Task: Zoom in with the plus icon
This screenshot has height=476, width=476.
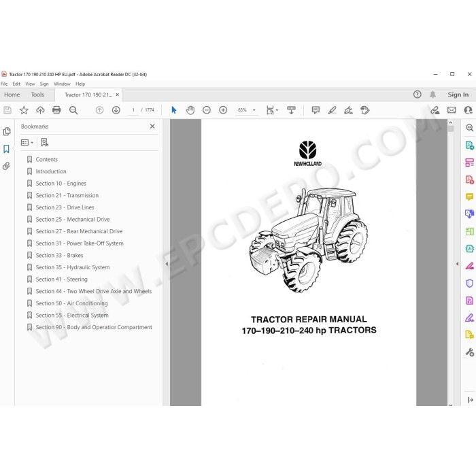Action: [x=223, y=110]
